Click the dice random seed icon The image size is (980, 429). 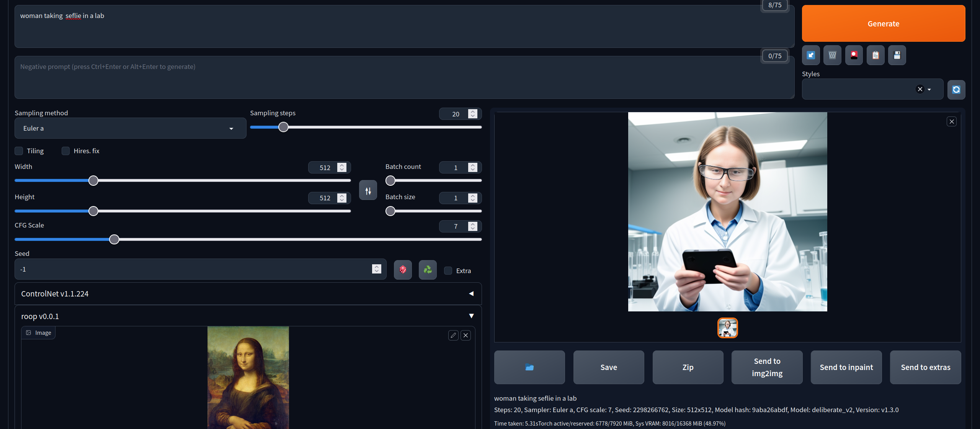coord(403,270)
